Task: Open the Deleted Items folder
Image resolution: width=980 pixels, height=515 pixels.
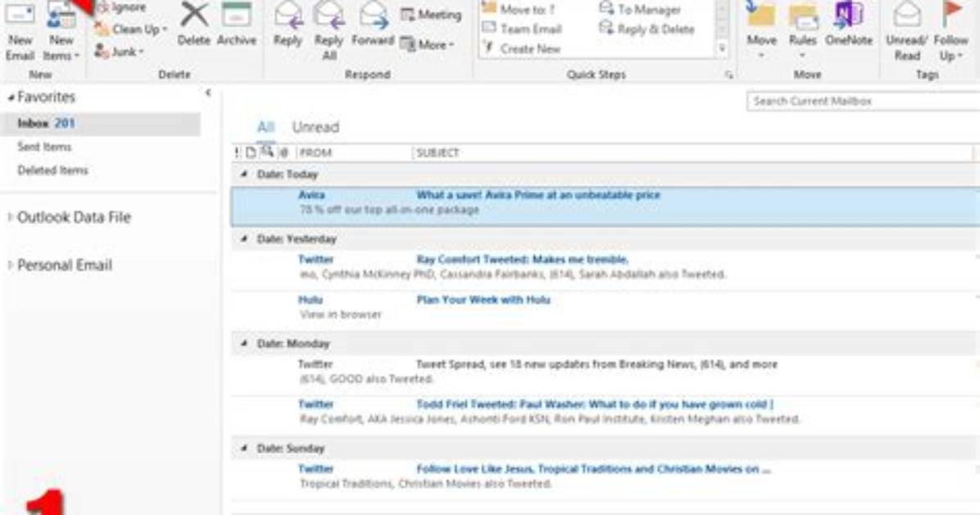Action: point(52,171)
